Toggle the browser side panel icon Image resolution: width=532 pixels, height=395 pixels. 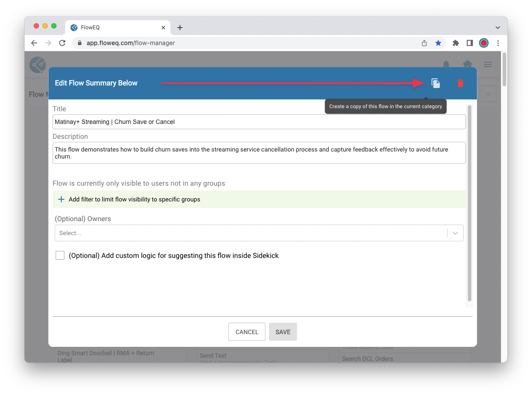tap(470, 43)
